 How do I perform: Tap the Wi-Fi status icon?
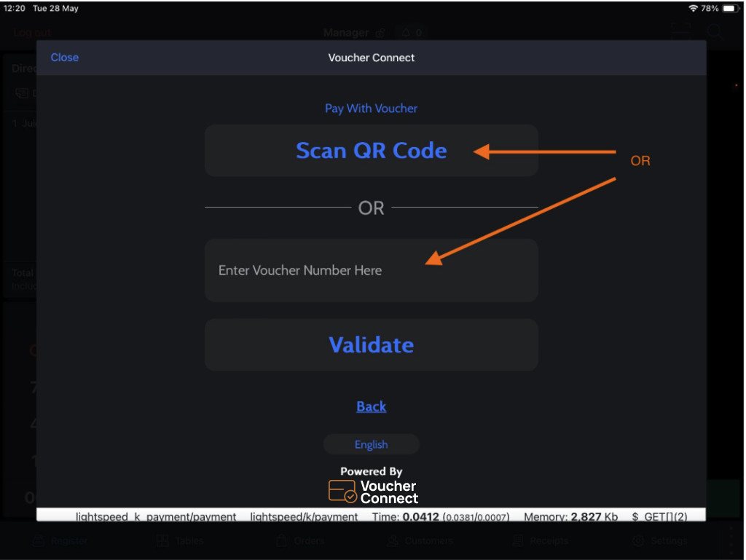pyautogui.click(x=692, y=8)
